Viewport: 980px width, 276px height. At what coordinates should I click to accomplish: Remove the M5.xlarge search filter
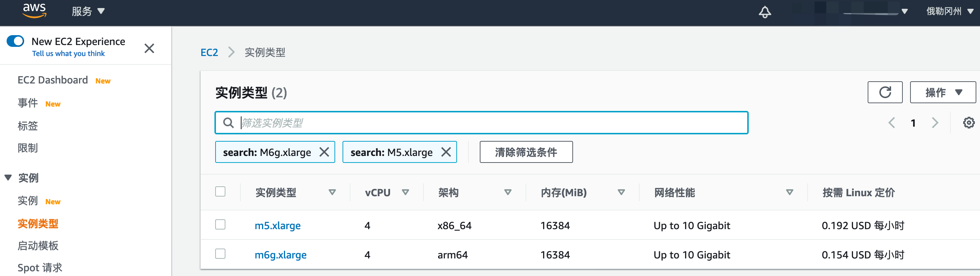tap(446, 152)
